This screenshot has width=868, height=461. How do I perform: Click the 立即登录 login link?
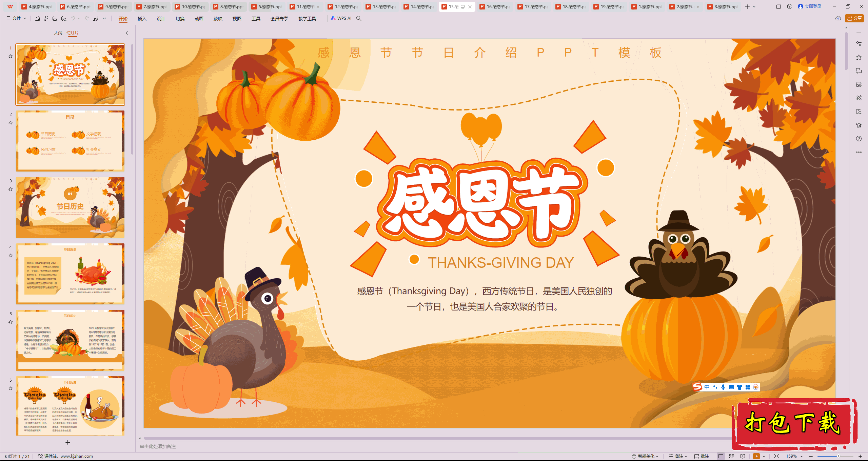pyautogui.click(x=810, y=6)
